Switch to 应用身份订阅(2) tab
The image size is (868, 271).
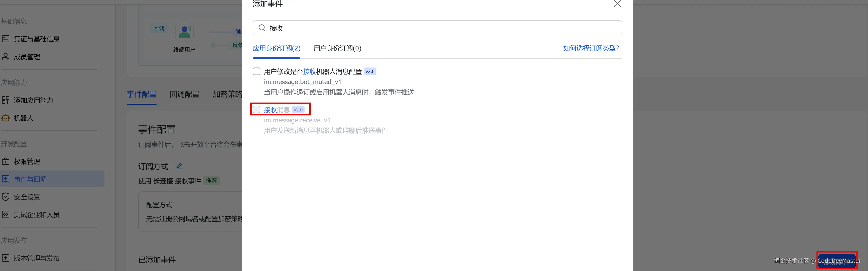coord(277,48)
